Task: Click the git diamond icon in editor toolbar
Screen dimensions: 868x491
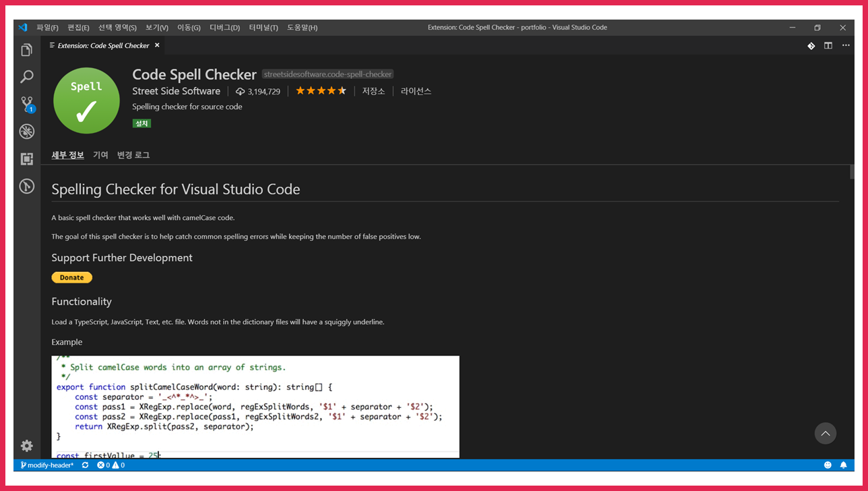Action: tap(811, 46)
